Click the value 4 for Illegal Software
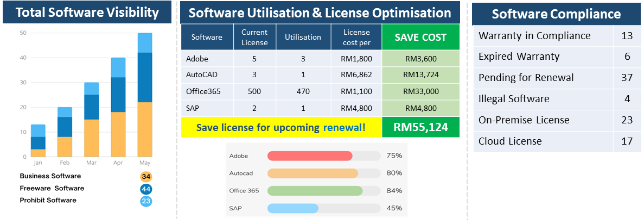This screenshot has width=644, height=224. (627, 99)
